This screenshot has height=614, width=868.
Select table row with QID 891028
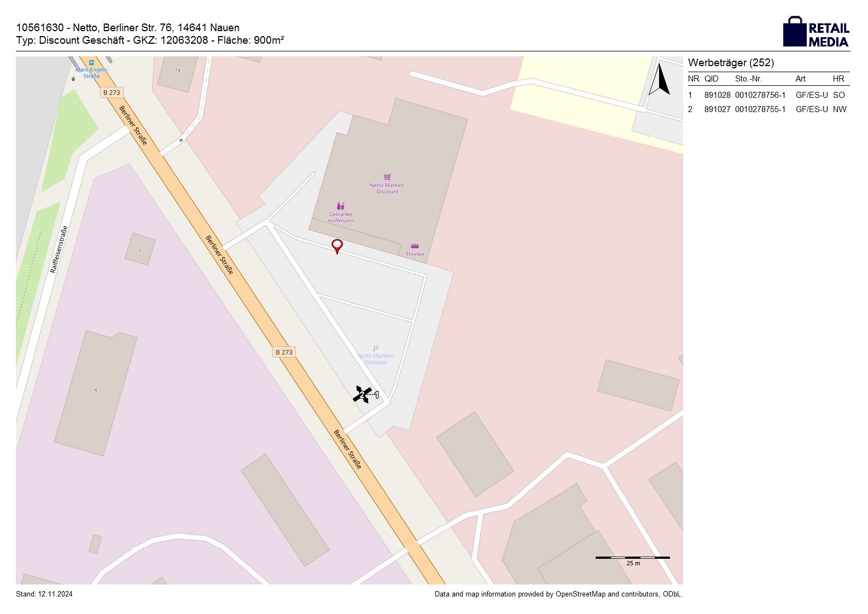[x=767, y=95]
